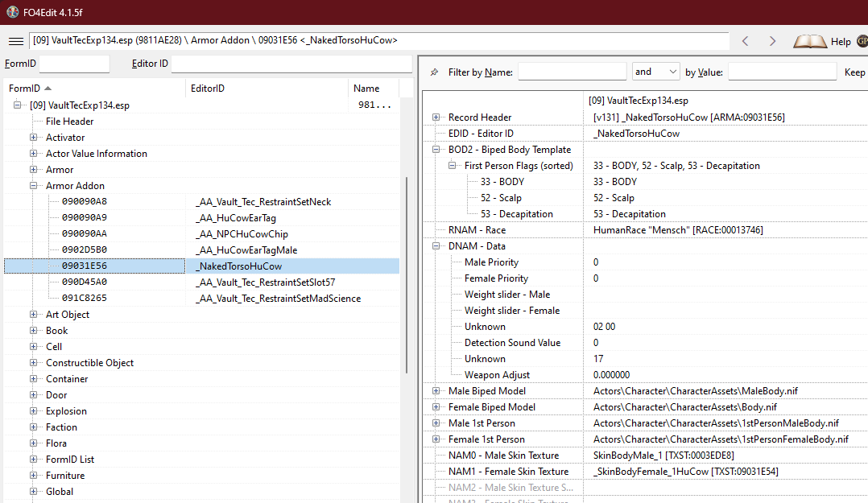
Task: Expand the Record Header row
Action: (436, 117)
